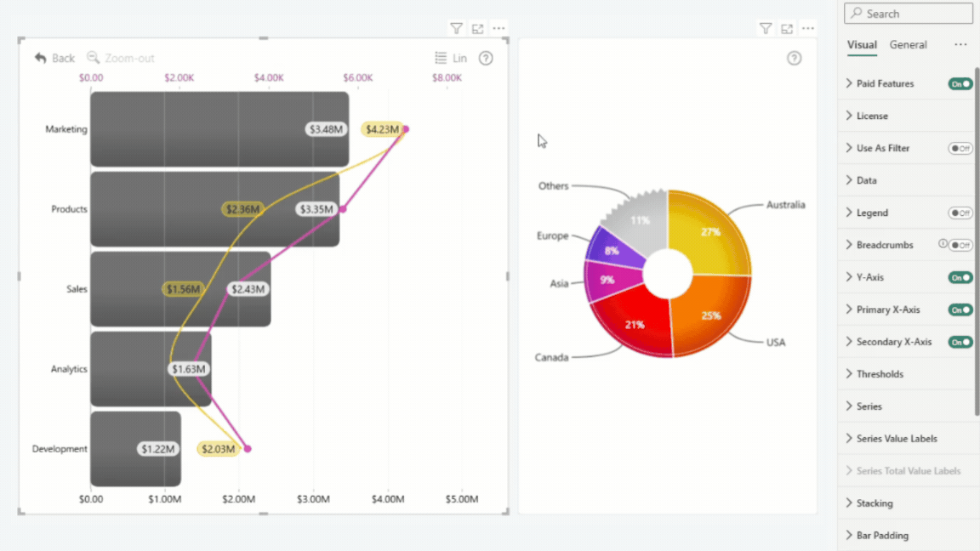The height and width of the screenshot is (551, 980).
Task: Open more options ellipsis in format pane
Action: click(960, 44)
